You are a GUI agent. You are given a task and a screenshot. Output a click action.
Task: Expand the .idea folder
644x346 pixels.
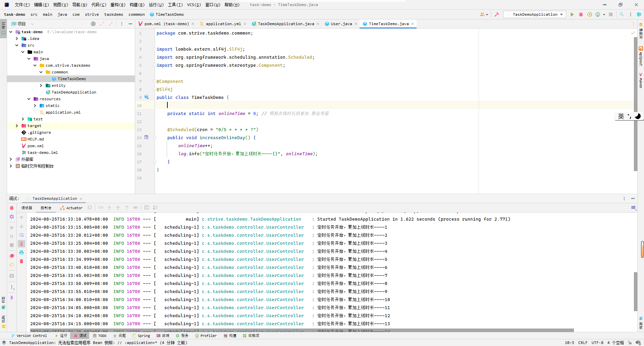point(17,39)
